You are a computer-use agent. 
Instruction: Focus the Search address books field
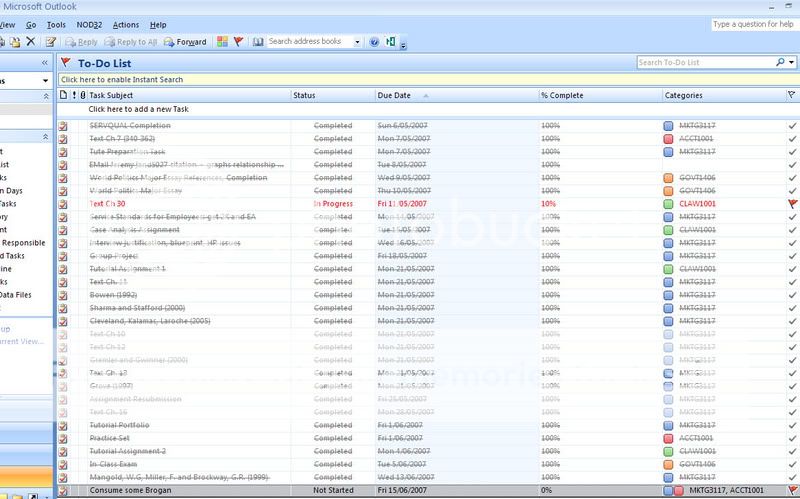[310, 41]
